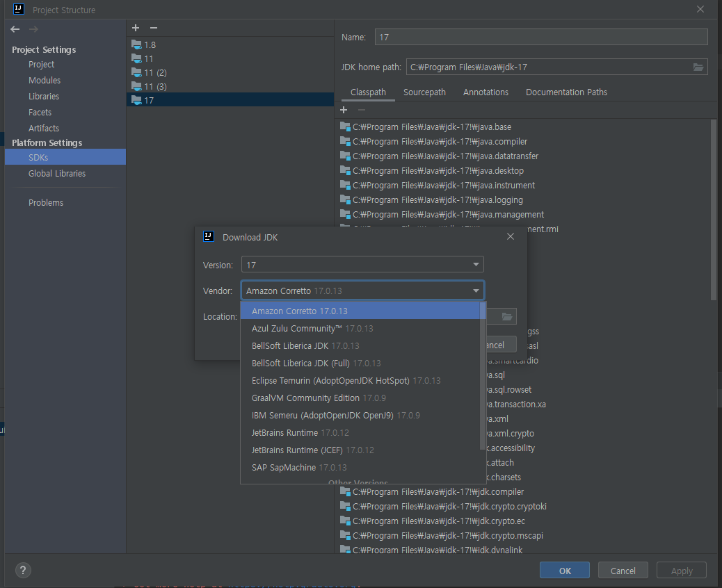The image size is (722, 588).
Task: Select SDK 11 (3) in the list
Action: coord(230,86)
